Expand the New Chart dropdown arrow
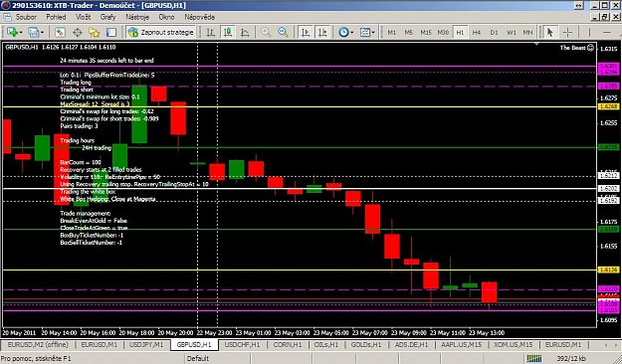622x364 pixels. pyautogui.click(x=20, y=33)
